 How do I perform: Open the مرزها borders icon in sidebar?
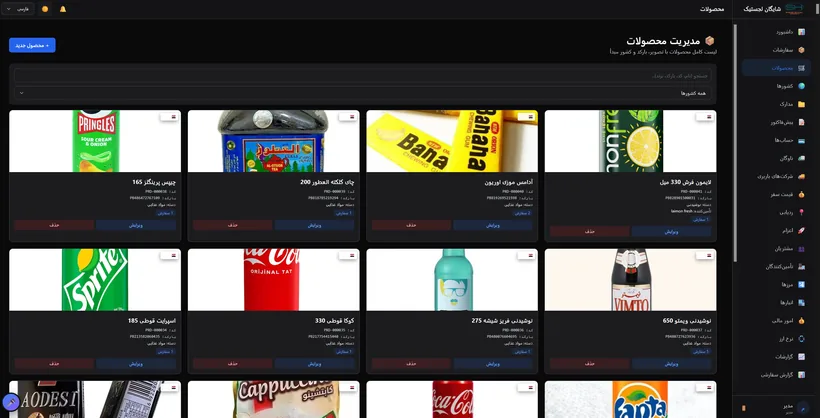point(801,285)
